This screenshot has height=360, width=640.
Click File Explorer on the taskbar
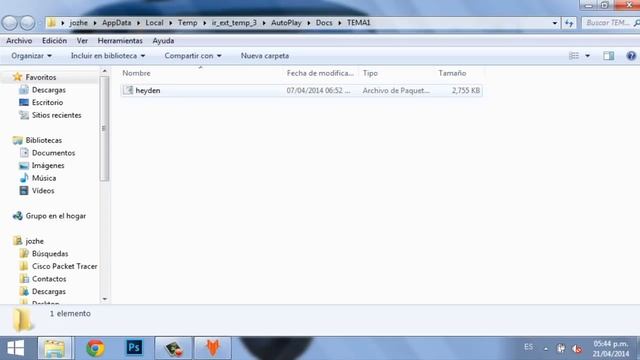(55, 348)
